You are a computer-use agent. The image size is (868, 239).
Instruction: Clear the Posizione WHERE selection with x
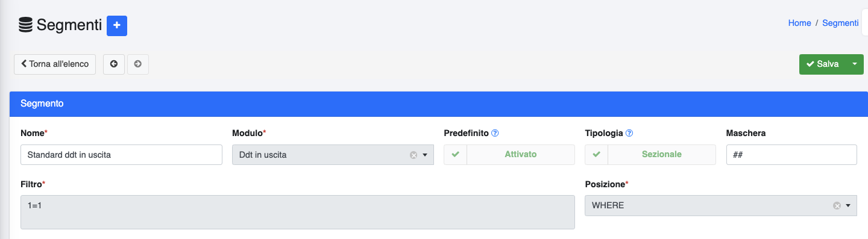click(837, 205)
